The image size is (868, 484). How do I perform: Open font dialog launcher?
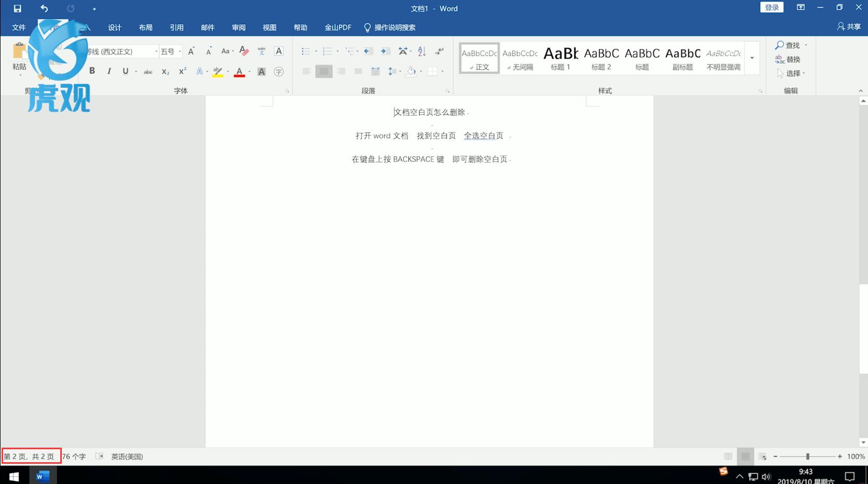(287, 91)
